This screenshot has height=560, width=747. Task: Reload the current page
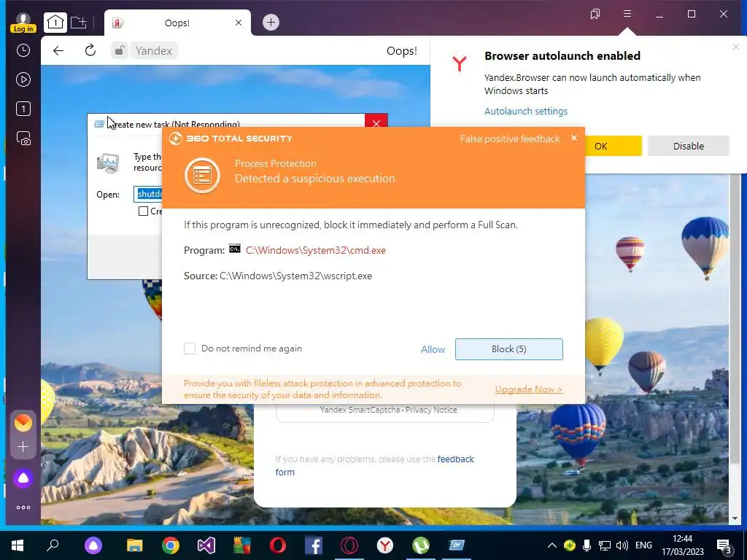click(90, 50)
